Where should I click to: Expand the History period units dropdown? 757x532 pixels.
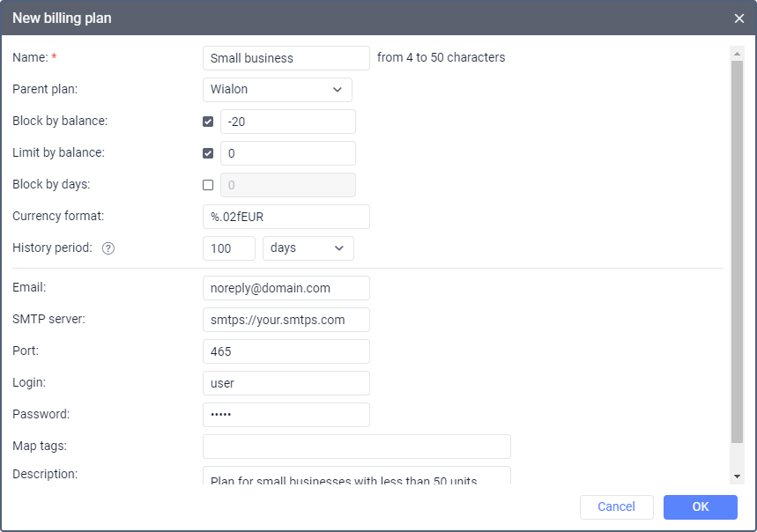tap(308, 248)
